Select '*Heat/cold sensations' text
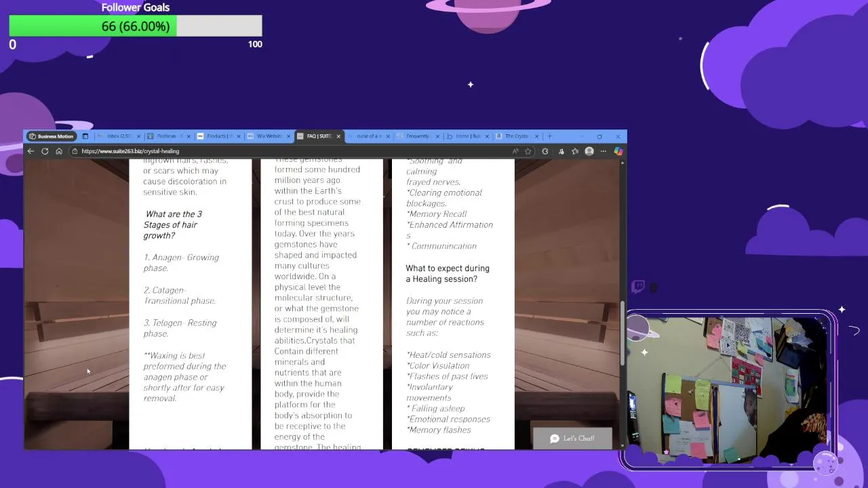Screen dimensions: 868x488 coord(448,354)
